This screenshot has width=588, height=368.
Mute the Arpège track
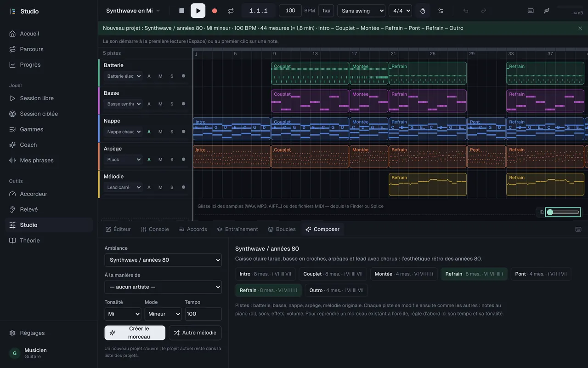coord(160,160)
